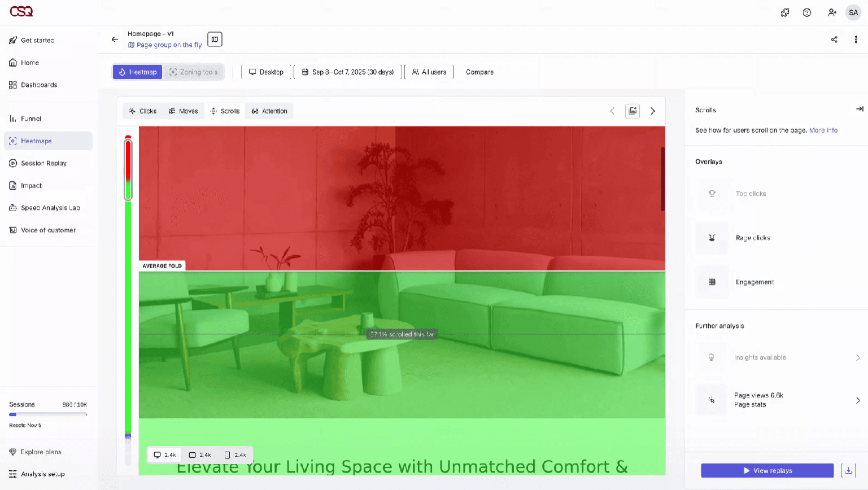Click the Compare button
Image resolution: width=868 pixels, height=490 pixels.
click(479, 72)
